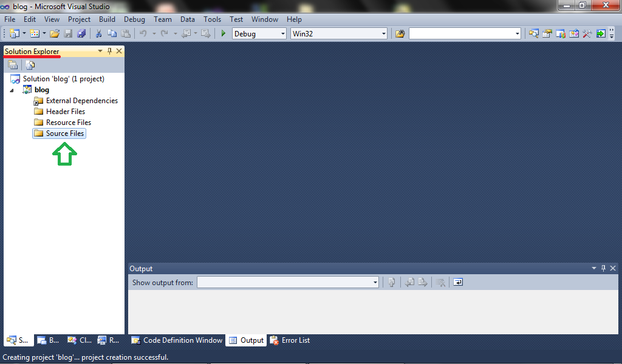Open the Window menu

pyautogui.click(x=265, y=19)
